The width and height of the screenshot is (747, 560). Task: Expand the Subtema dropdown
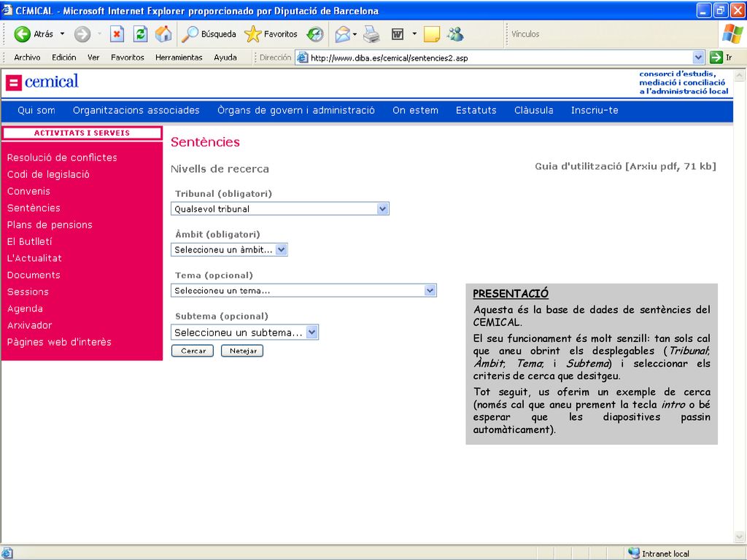tap(311, 332)
